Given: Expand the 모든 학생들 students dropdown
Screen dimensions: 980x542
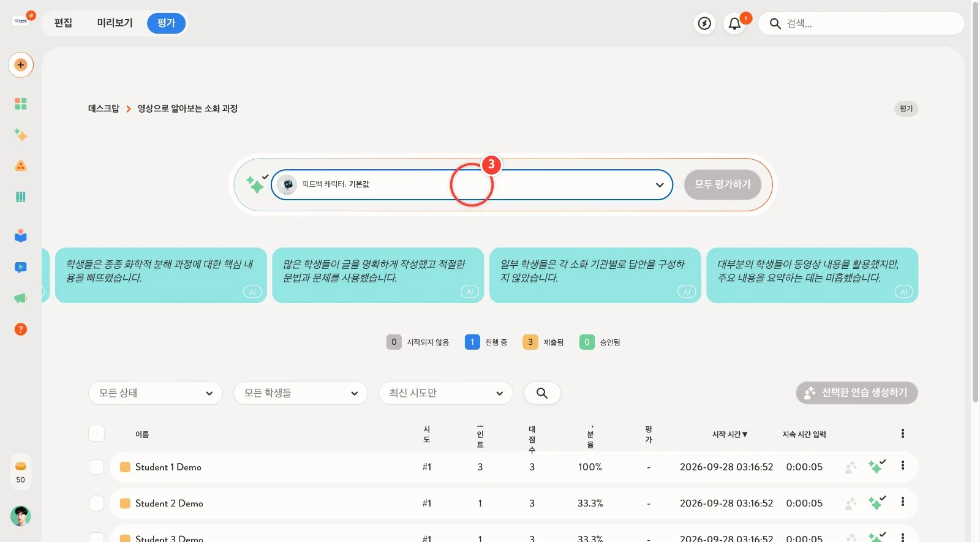Looking at the screenshot, I should click(x=301, y=393).
